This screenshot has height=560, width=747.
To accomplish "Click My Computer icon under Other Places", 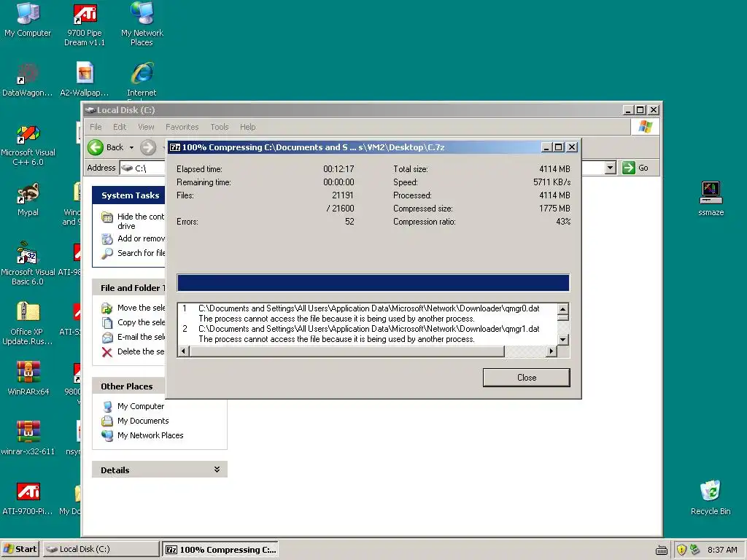I will point(108,406).
